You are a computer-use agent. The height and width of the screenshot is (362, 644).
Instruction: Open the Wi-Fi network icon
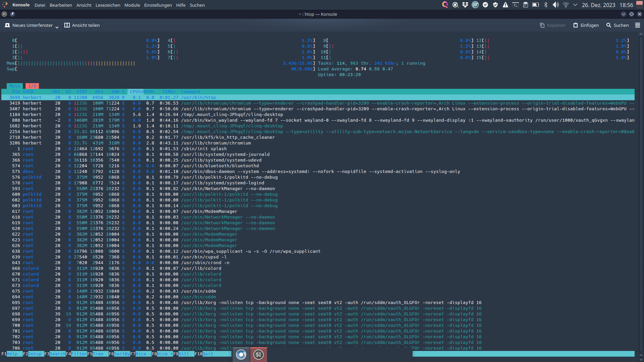point(566,5)
